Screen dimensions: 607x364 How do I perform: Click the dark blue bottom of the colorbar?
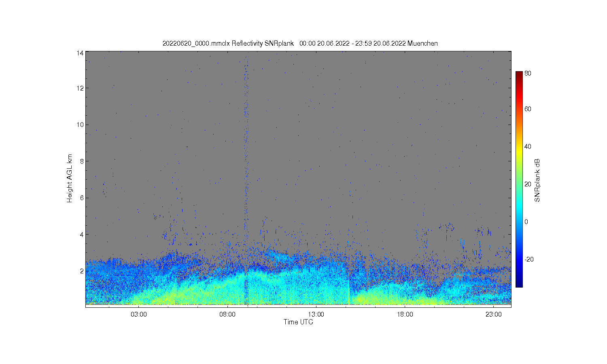click(519, 283)
